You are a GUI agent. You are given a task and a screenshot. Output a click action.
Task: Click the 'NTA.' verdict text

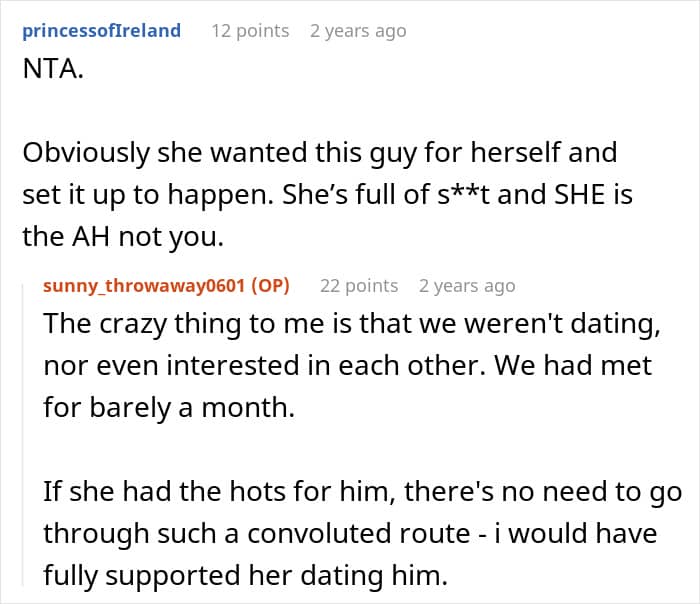[53, 69]
